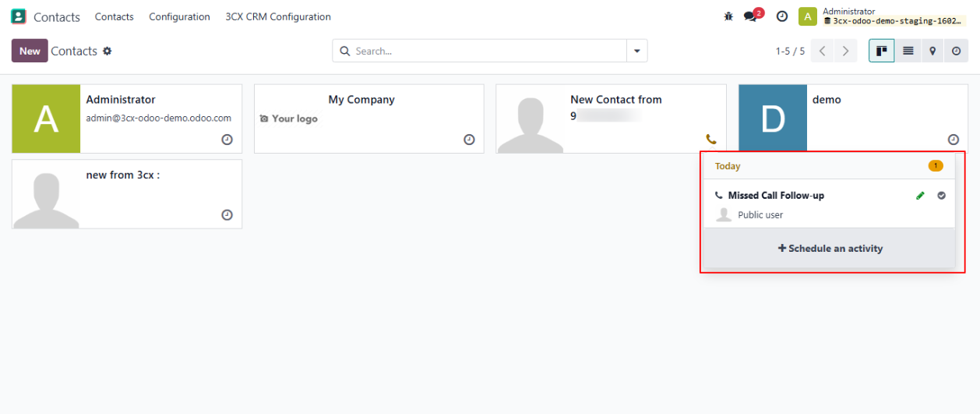Click the Contacts app logo icon
This screenshot has width=980, height=414.
point(19,16)
